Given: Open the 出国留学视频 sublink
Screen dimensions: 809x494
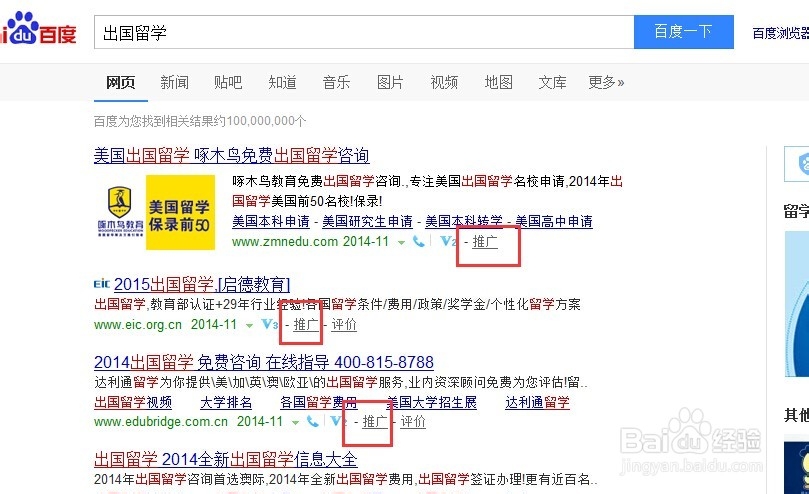Looking at the screenshot, I should (133, 403).
